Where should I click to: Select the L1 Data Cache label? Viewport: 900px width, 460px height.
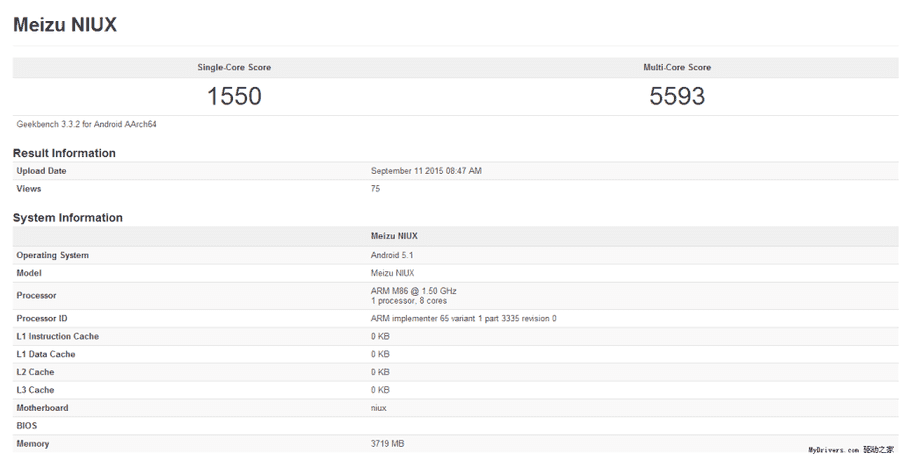pyautogui.click(x=46, y=354)
